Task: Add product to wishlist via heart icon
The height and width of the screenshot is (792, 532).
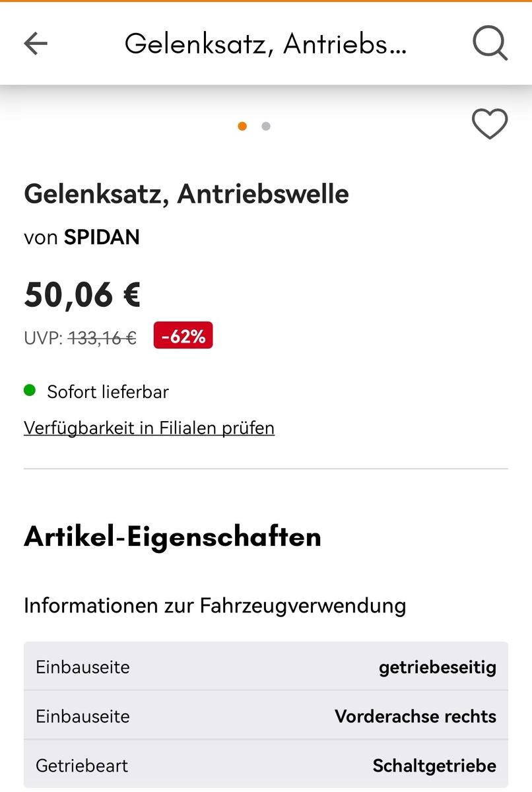Action: coord(490,123)
